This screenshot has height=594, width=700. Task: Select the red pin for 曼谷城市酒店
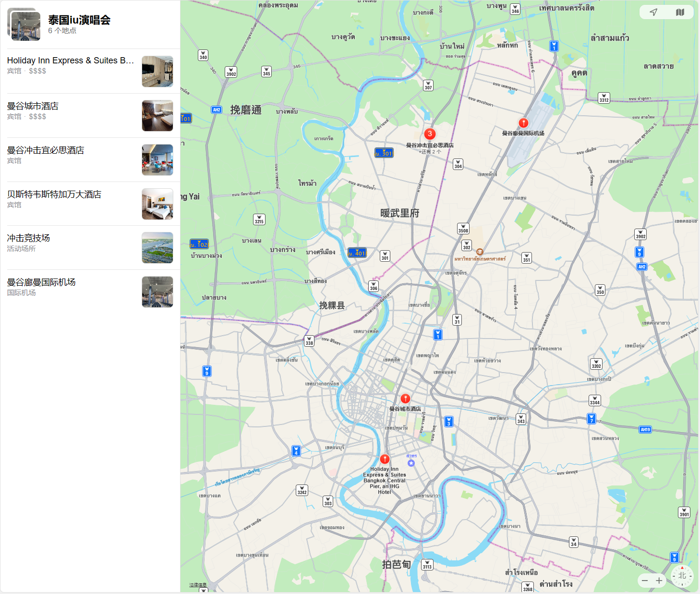[x=405, y=399]
